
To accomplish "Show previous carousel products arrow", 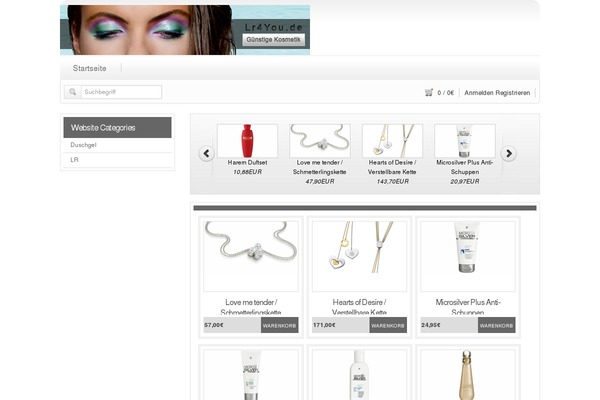I will tap(206, 153).
